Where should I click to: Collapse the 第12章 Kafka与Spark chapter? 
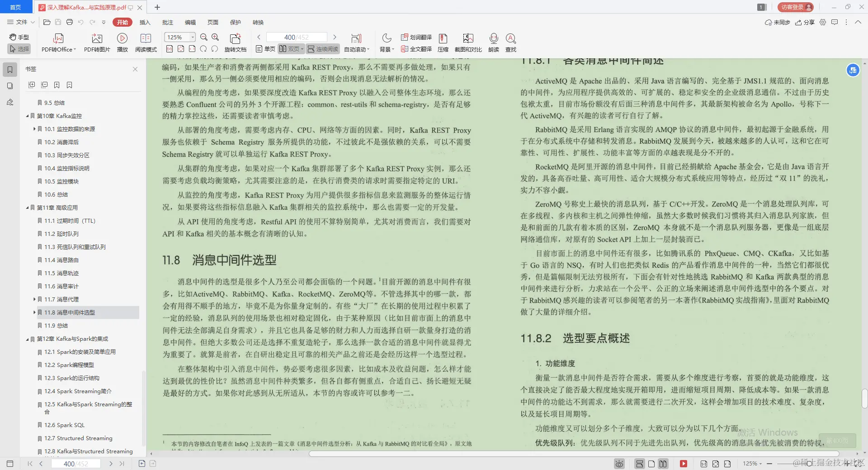[x=27, y=338]
